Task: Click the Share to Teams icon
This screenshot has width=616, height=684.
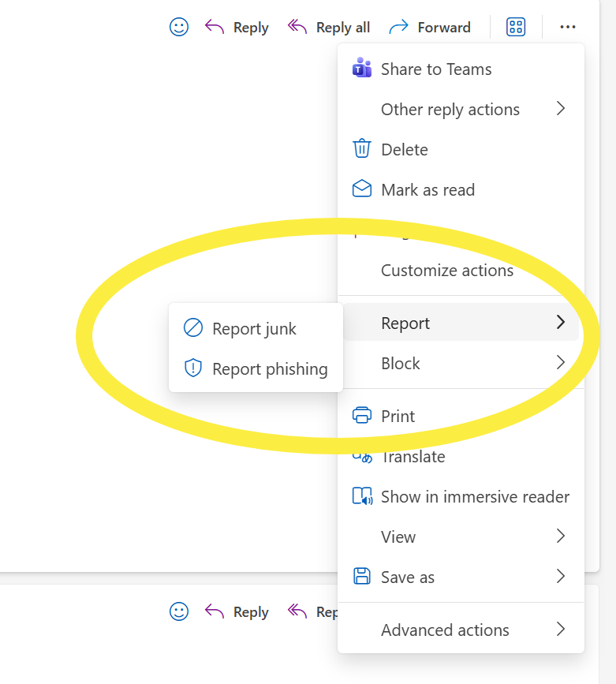Action: click(x=362, y=69)
